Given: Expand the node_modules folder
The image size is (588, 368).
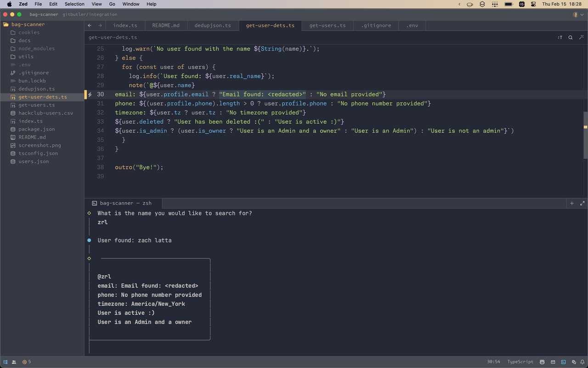Looking at the screenshot, I should click(x=36, y=49).
